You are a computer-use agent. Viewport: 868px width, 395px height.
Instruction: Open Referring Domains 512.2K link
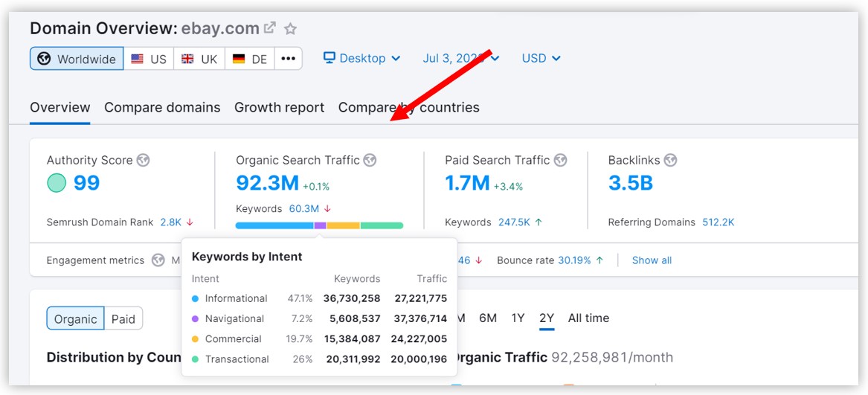[718, 222]
